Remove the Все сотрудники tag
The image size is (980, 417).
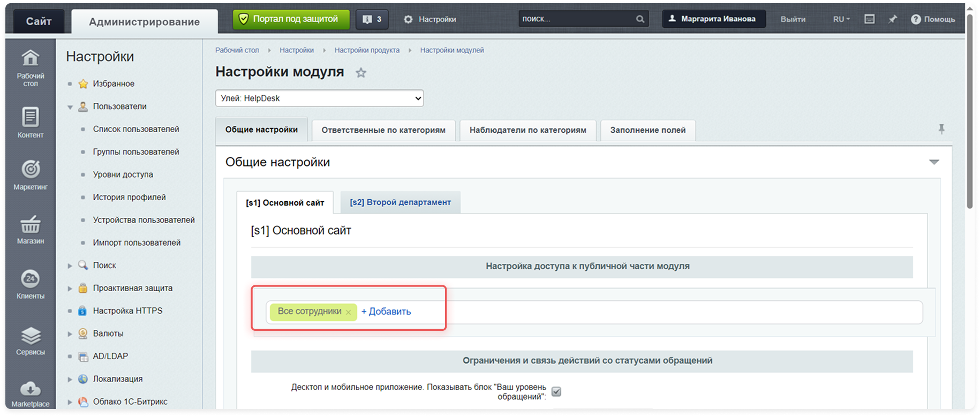pyautogui.click(x=348, y=312)
